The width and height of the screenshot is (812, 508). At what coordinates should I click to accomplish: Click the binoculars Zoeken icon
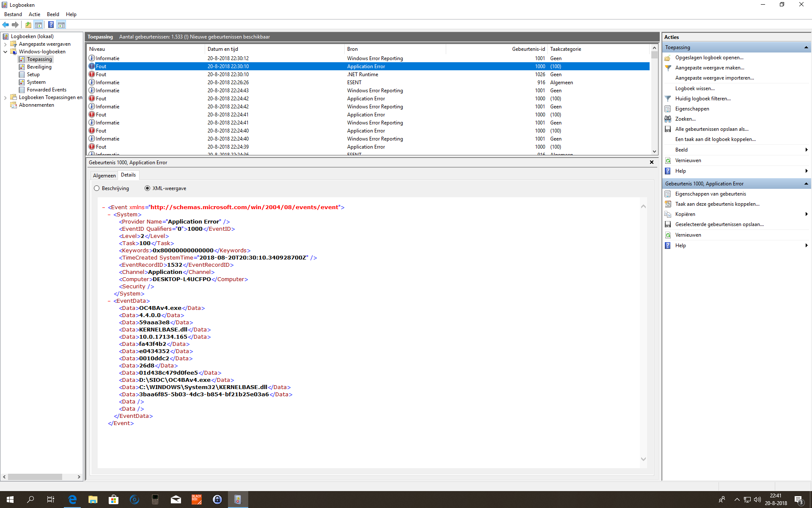pyautogui.click(x=668, y=119)
